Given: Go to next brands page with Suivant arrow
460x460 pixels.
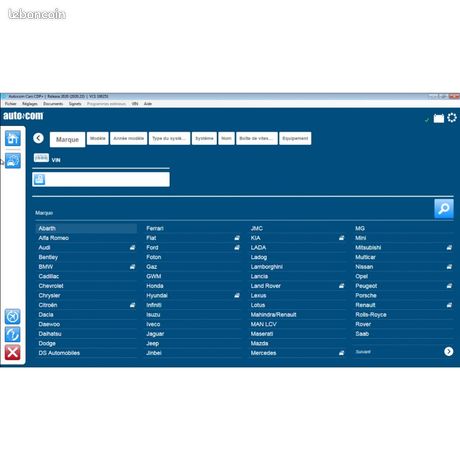Looking at the screenshot, I should (448, 351).
